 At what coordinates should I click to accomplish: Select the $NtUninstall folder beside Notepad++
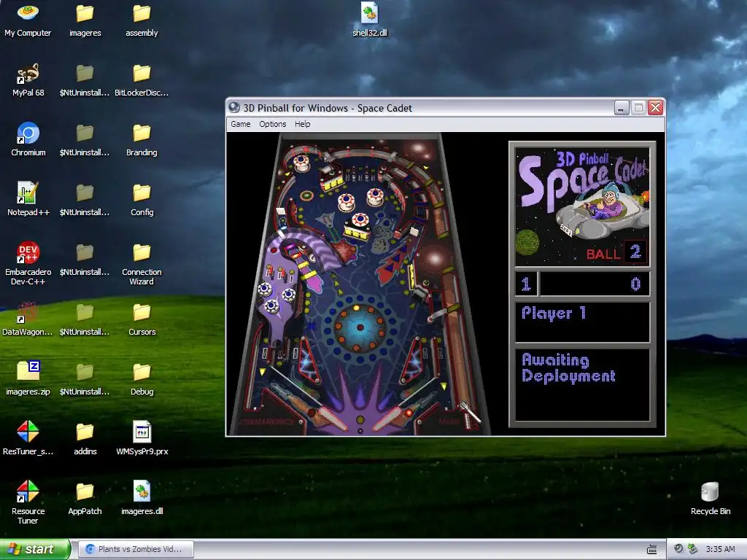(x=85, y=200)
